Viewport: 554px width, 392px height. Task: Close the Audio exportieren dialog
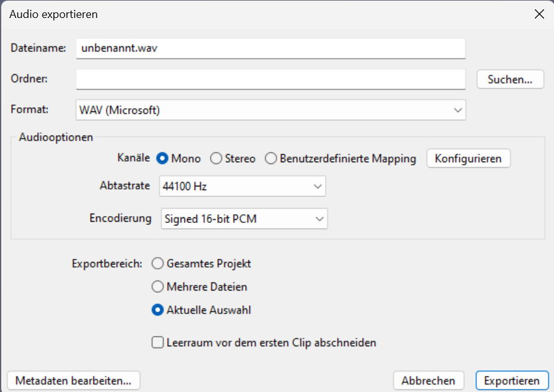(539, 14)
